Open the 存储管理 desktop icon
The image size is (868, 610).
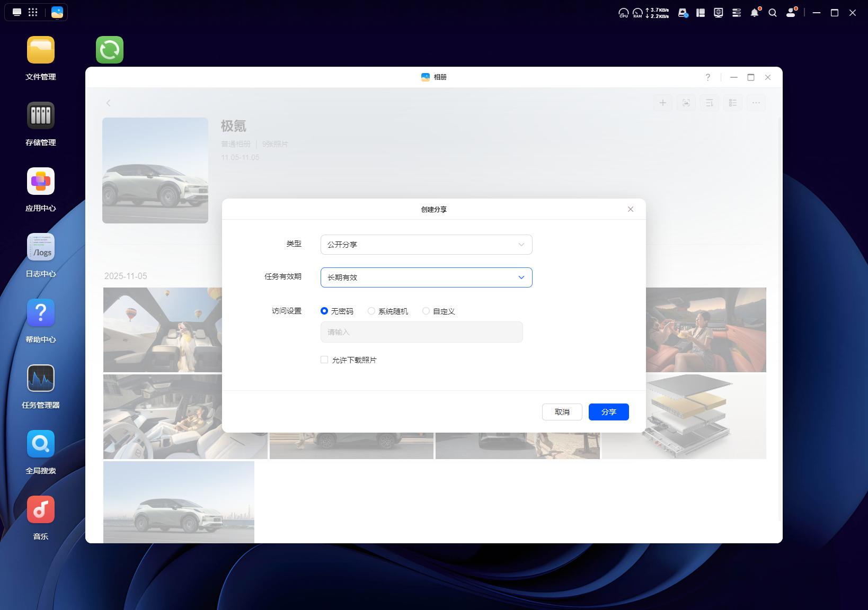(x=41, y=115)
